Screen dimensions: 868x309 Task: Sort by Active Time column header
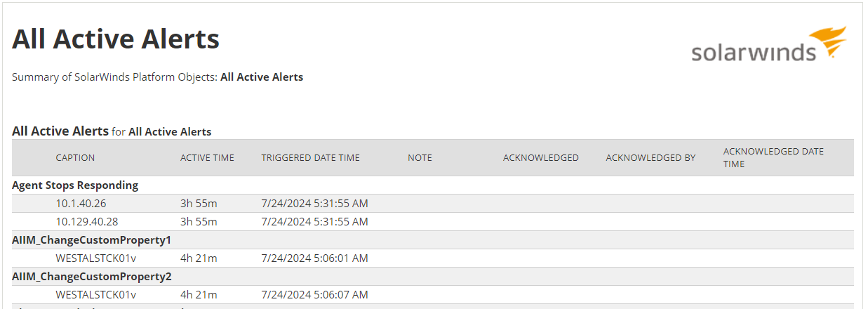[207, 158]
